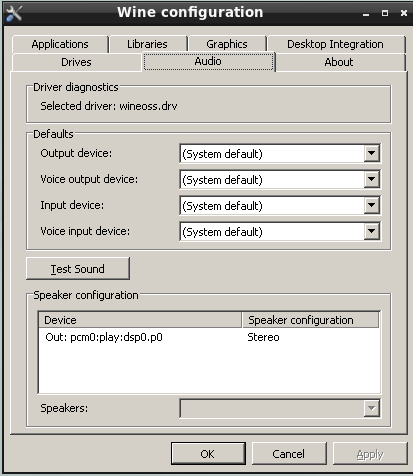Switch to the Applications tab
The image size is (413, 476).
(x=60, y=44)
